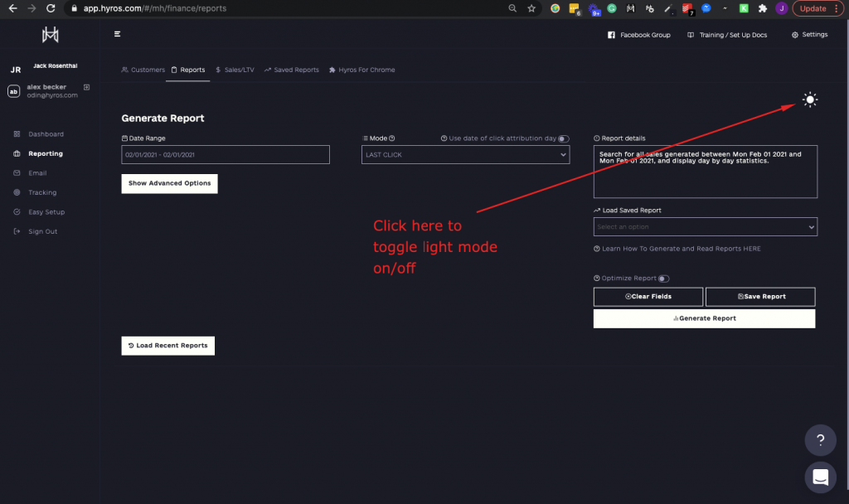Screen dimensions: 849x504
Task: Open the question mark help bubble
Action: [820, 440]
